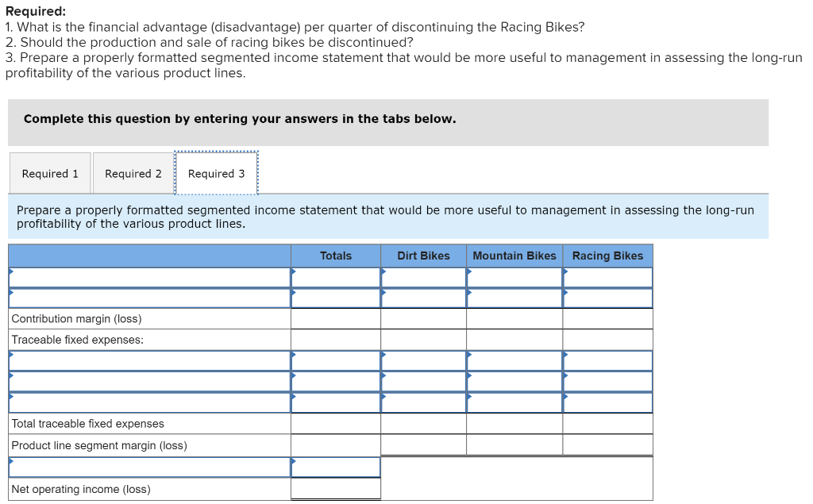Open first label dropdown under Traceable fixed expenses
813x504 pixels.
pos(150,360)
